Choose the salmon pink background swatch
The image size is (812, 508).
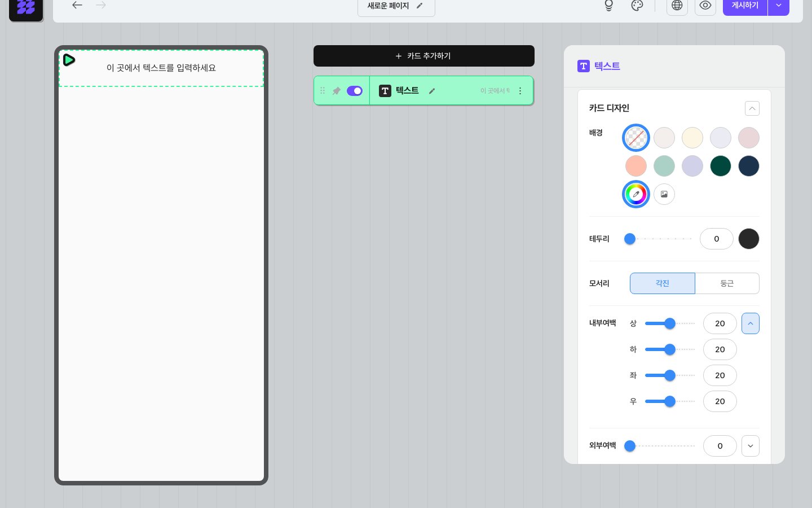tap(636, 166)
